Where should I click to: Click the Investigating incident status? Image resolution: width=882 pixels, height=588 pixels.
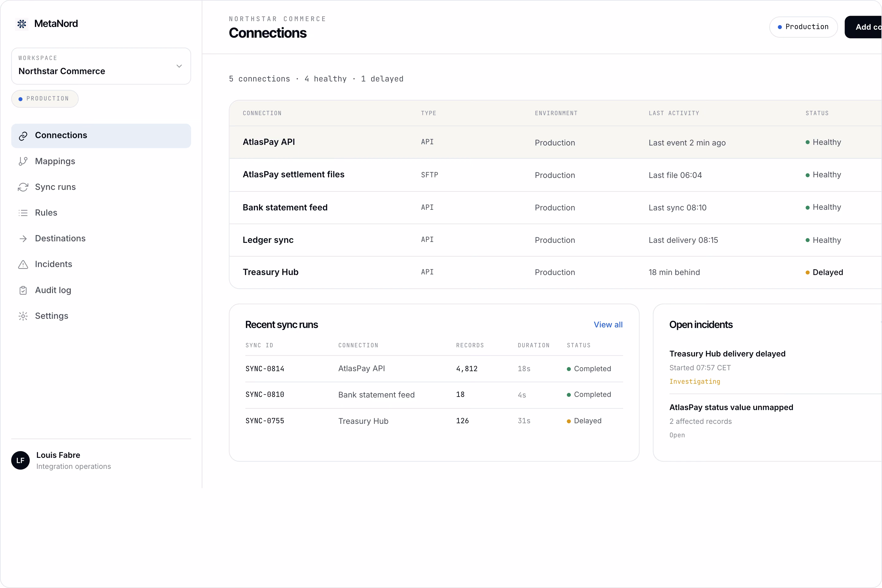coord(695,381)
